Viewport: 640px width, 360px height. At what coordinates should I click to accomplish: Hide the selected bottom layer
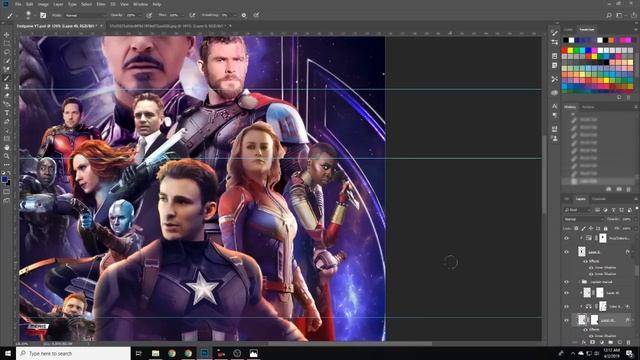point(567,320)
